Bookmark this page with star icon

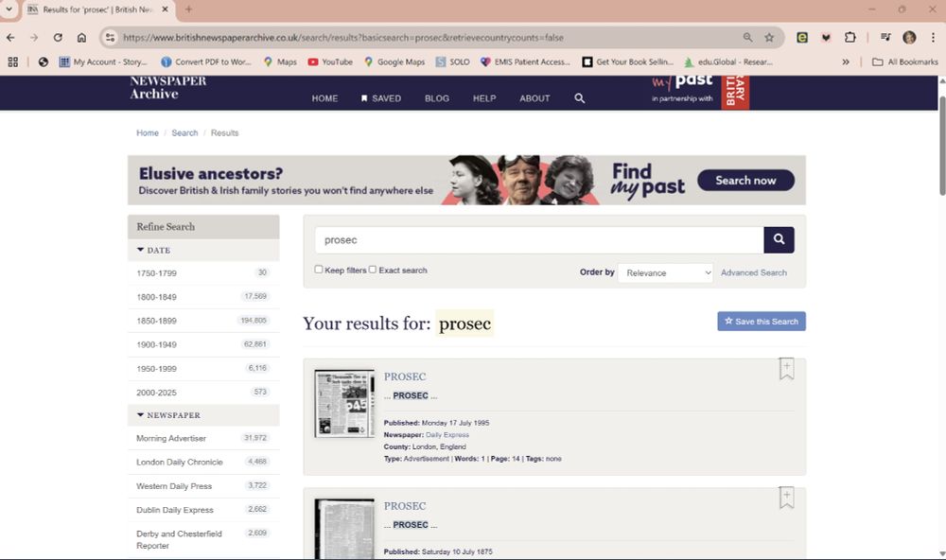(x=769, y=38)
